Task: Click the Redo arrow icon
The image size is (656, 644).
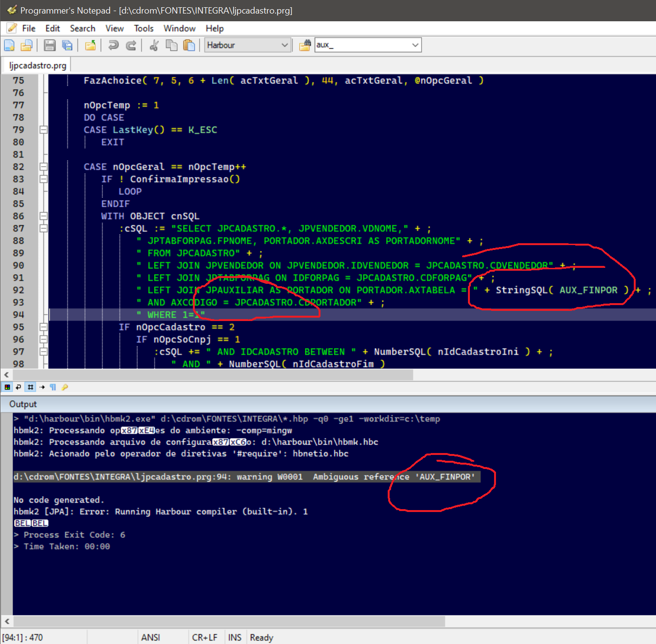Action: click(131, 45)
